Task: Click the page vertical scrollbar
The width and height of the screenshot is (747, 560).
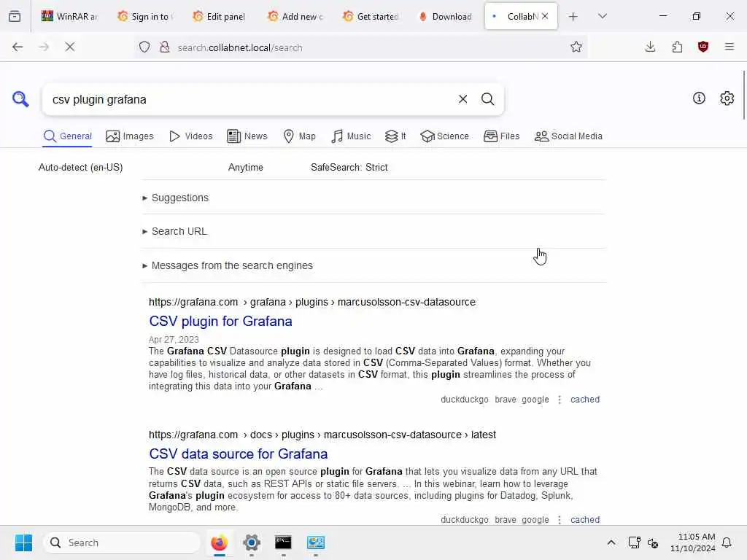Action: pos(744,96)
